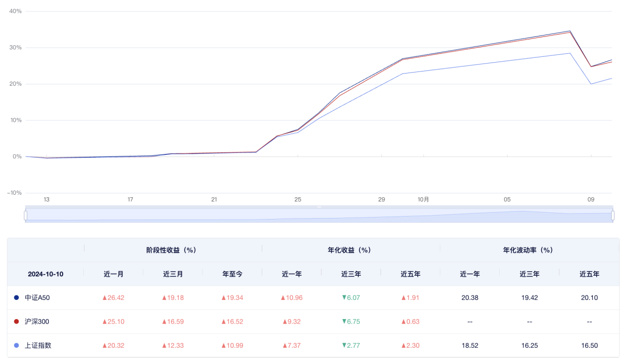Click the right handle of the date range slider
626x364 pixels.
point(613,215)
